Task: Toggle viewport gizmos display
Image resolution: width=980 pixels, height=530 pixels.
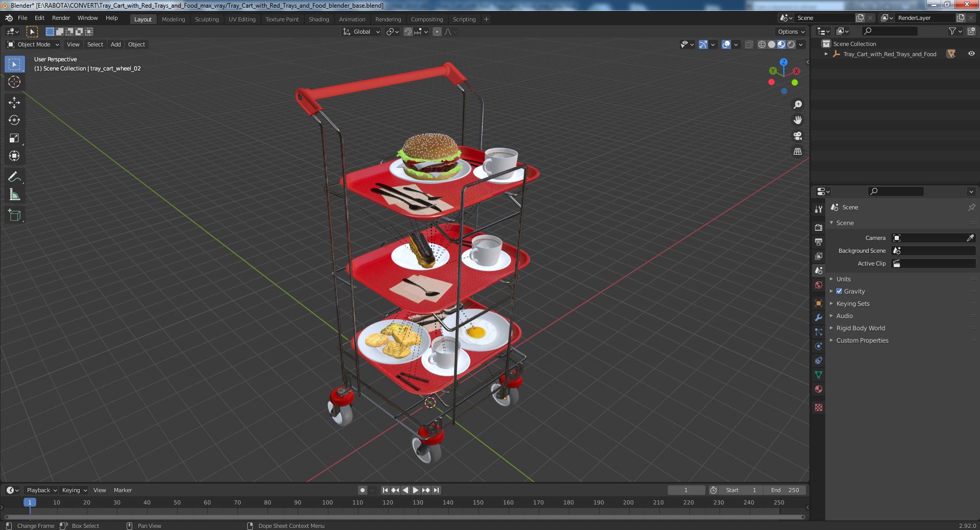Action: pos(703,44)
